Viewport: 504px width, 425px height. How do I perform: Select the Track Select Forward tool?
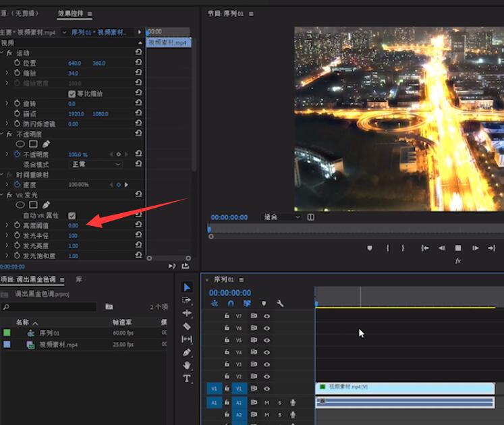187,300
